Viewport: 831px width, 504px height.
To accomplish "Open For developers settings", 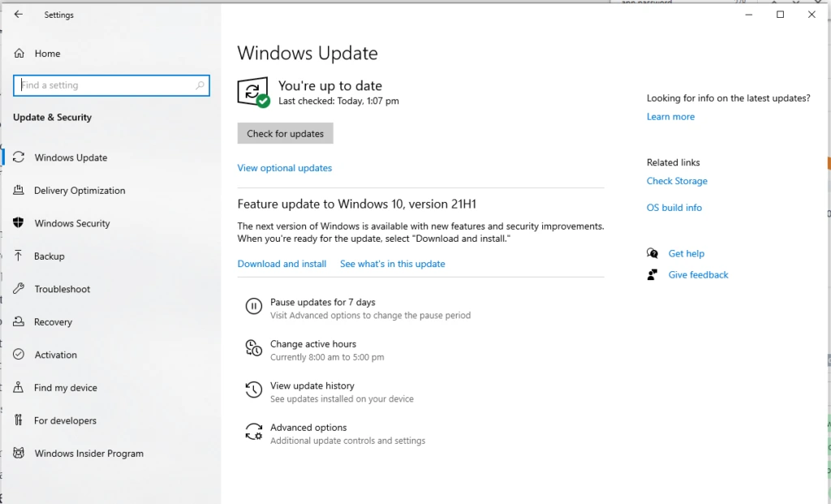I will 65,420.
